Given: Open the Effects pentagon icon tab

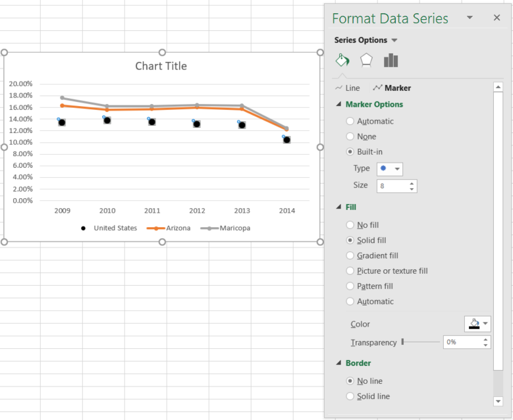Looking at the screenshot, I should (366, 61).
